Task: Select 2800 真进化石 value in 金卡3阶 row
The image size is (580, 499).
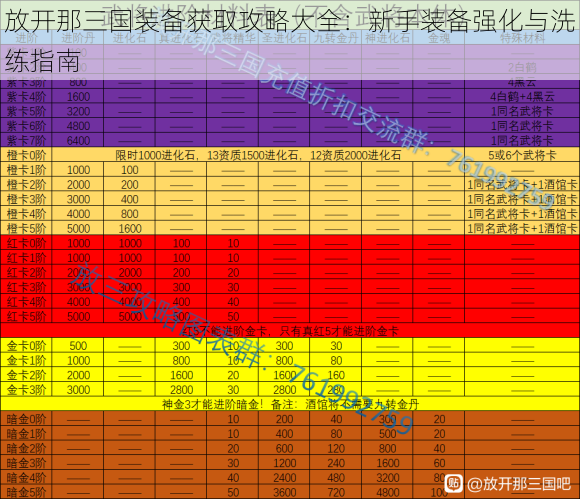Action: point(182,390)
